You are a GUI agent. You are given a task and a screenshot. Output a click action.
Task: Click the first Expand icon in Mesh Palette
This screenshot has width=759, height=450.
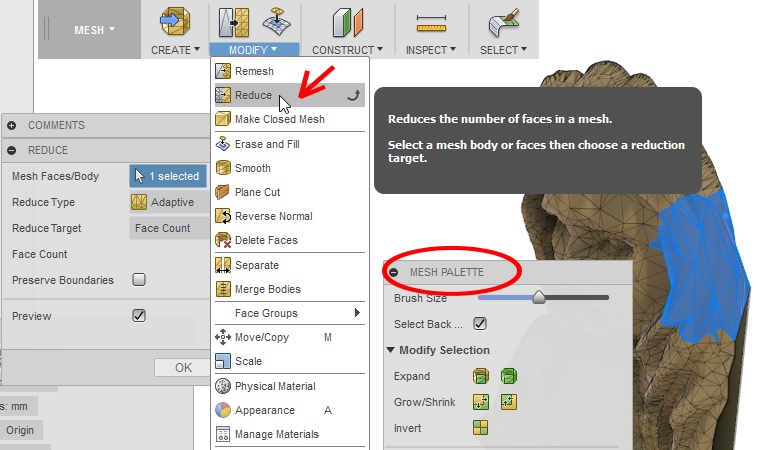click(x=481, y=377)
